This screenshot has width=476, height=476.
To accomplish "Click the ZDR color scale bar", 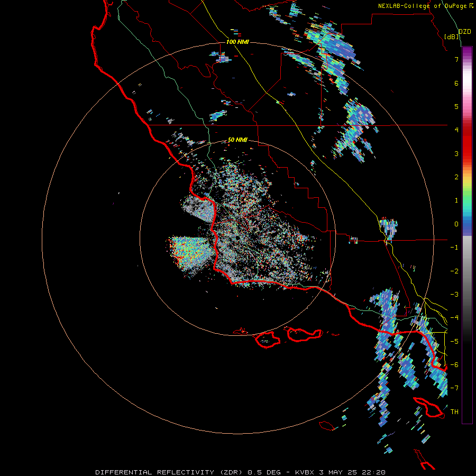I will tap(467, 235).
